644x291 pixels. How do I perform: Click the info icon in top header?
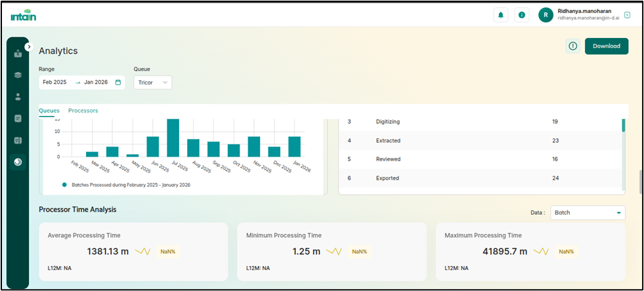pos(522,15)
